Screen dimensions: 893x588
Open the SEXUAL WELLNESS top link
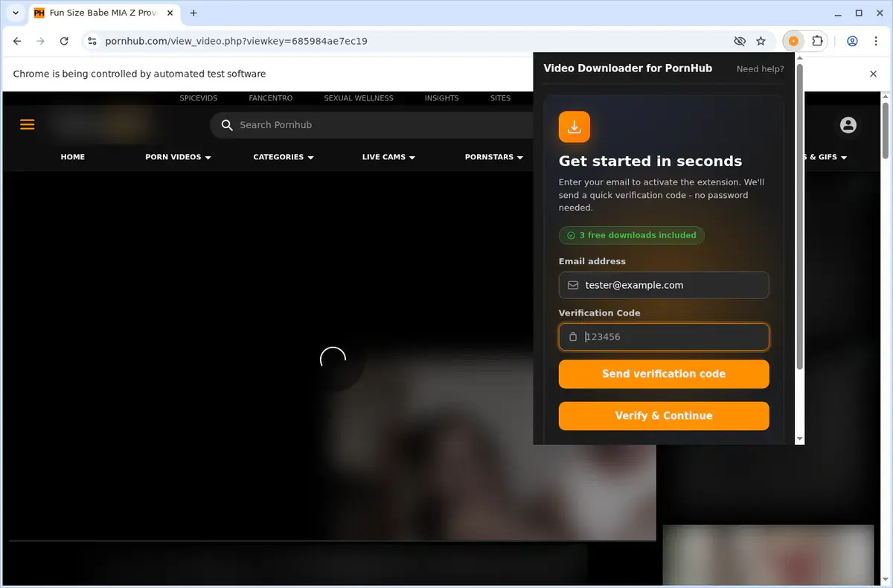(x=359, y=98)
